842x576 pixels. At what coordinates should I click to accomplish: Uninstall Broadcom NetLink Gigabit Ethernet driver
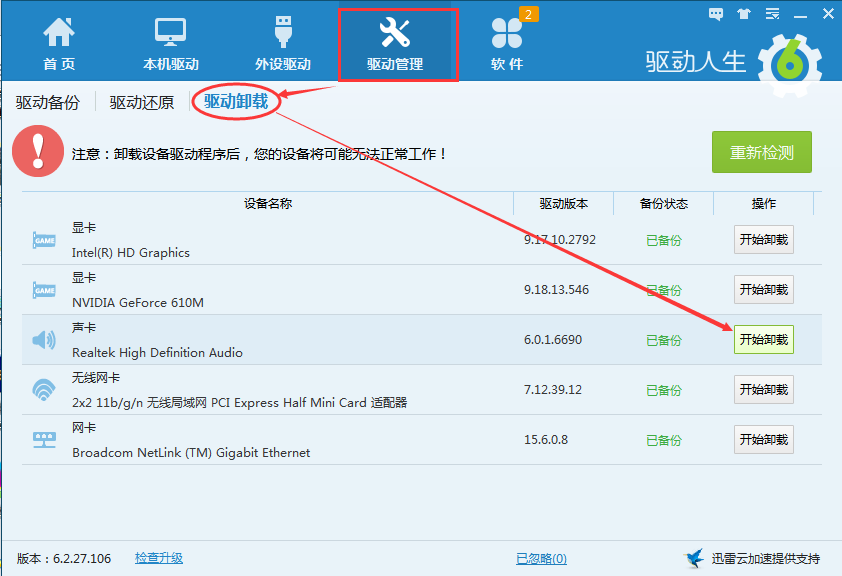[x=763, y=440]
